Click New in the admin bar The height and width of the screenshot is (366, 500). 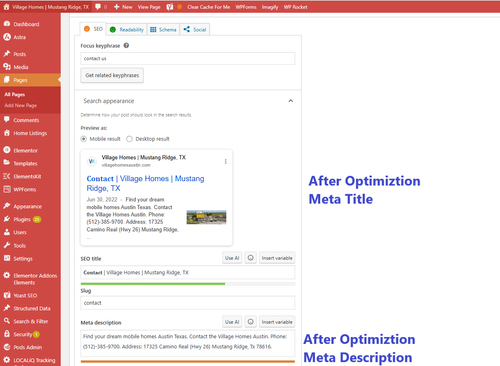click(x=123, y=7)
